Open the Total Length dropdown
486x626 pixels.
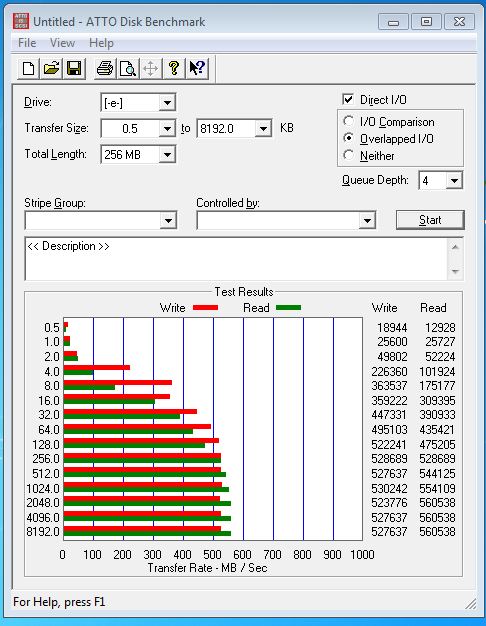coord(167,155)
